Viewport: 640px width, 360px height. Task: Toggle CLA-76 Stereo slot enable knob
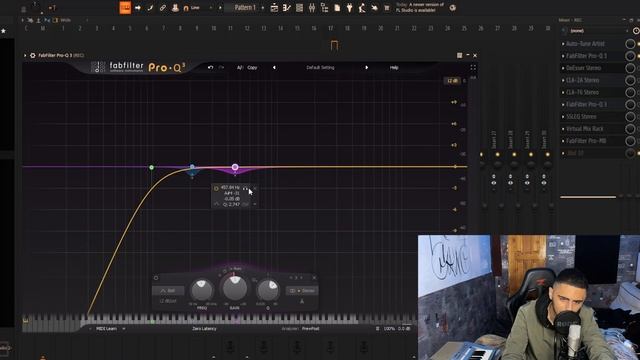[630, 92]
